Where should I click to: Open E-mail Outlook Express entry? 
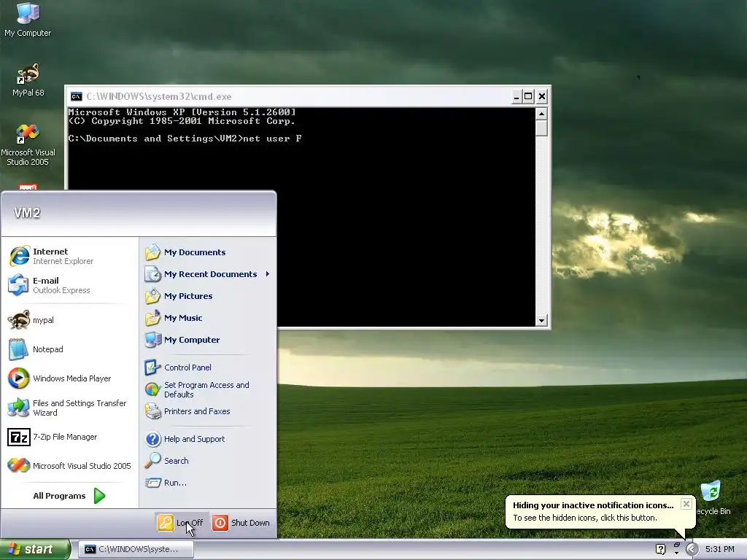[69, 285]
